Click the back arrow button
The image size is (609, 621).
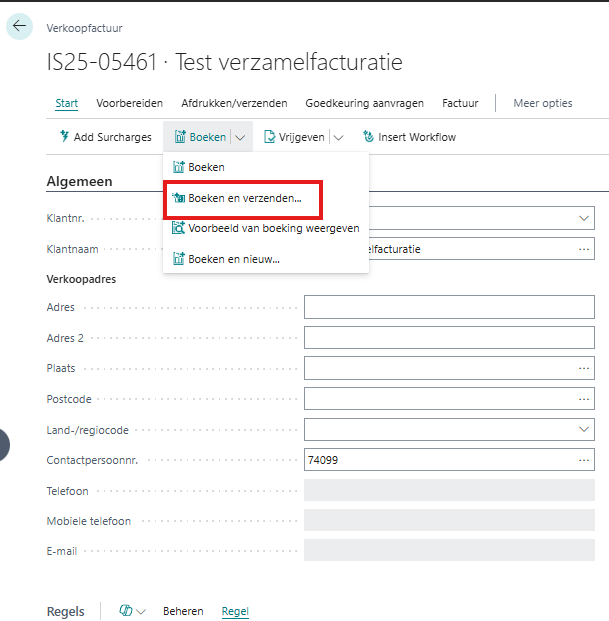click(x=19, y=26)
